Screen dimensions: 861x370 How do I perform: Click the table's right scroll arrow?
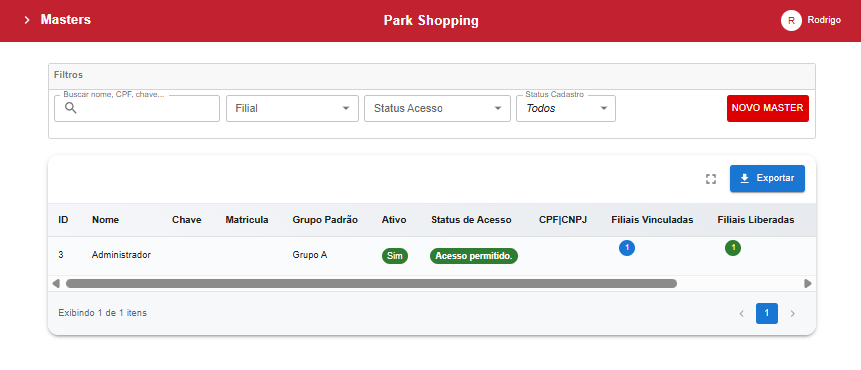click(x=808, y=283)
